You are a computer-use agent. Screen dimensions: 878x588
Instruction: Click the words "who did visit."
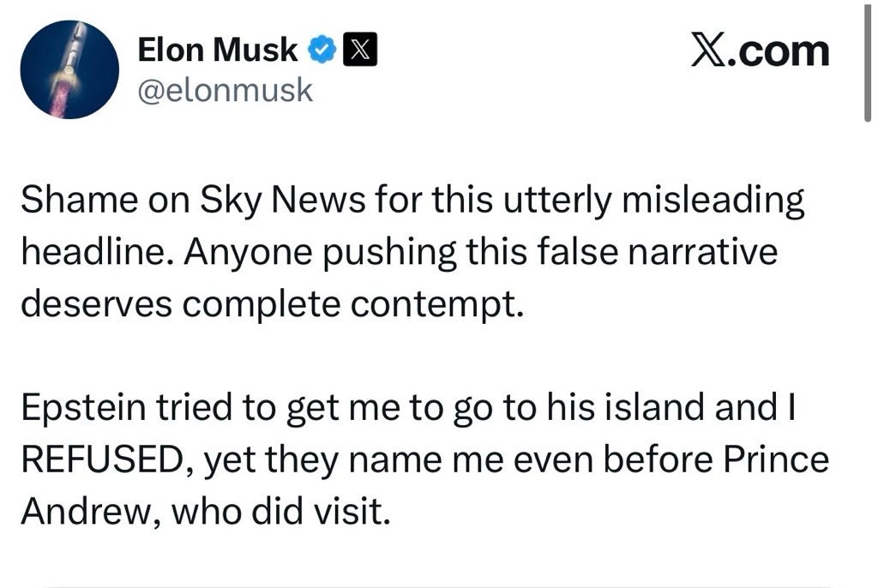pos(282,510)
